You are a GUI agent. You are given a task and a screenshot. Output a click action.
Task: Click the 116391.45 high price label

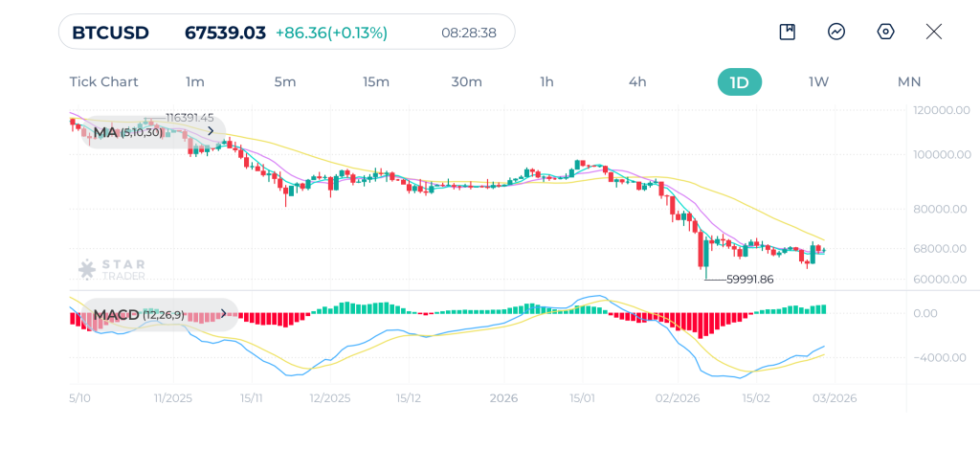point(189,117)
